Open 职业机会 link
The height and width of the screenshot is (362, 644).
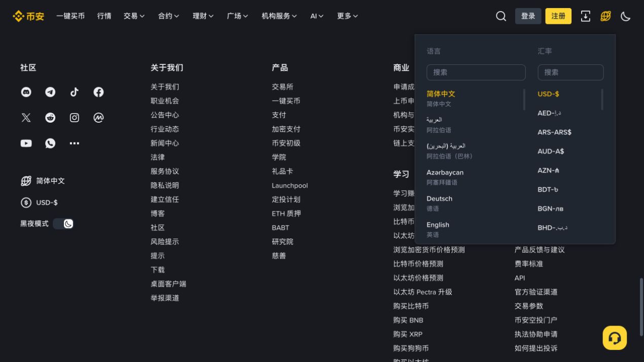click(x=165, y=101)
